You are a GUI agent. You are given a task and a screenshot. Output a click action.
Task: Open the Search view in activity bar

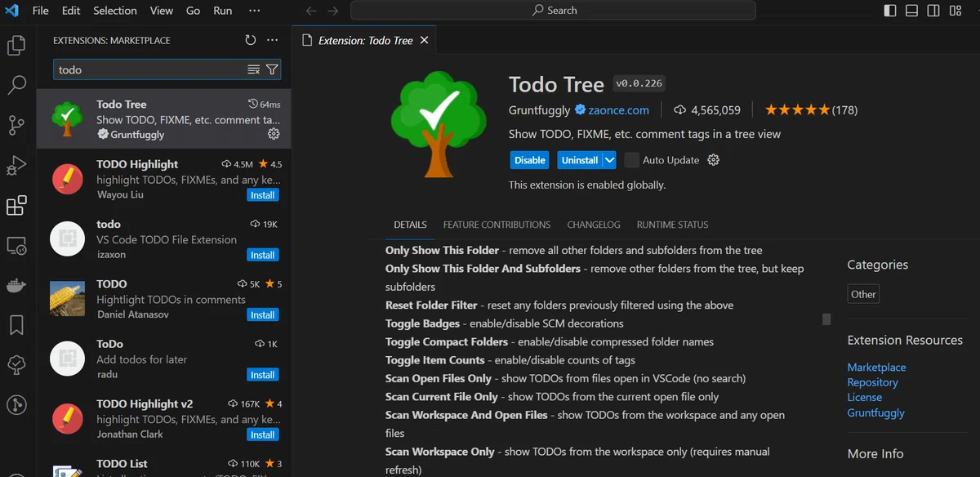16,85
